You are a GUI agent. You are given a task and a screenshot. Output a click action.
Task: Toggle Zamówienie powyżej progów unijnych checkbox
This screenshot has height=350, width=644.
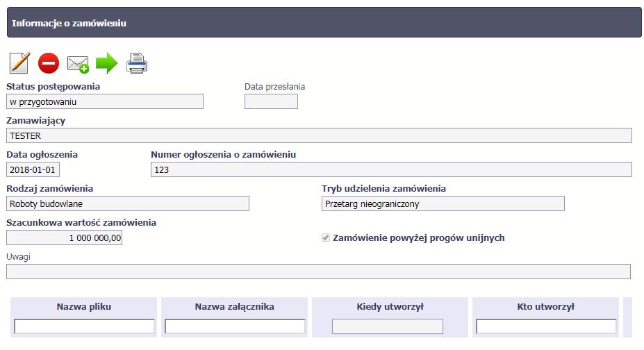[326, 237]
